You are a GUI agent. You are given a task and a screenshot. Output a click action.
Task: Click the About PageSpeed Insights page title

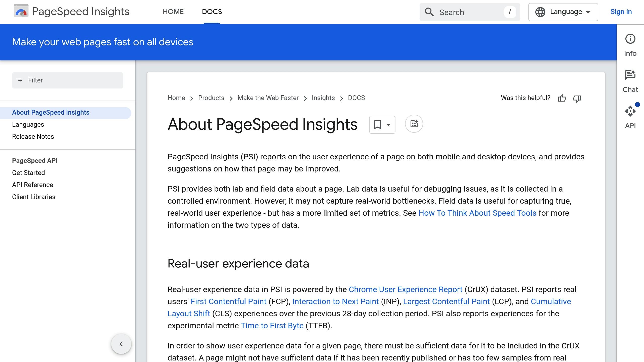[x=262, y=124]
